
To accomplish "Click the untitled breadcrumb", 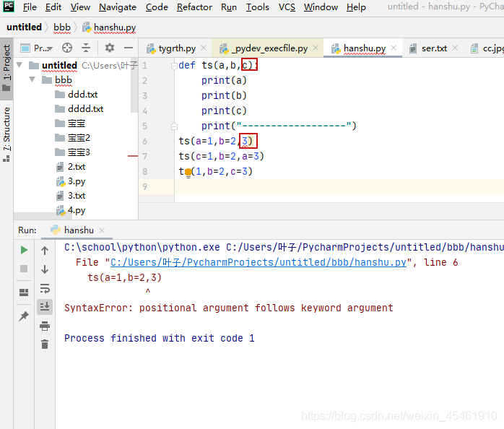I will [x=24, y=27].
